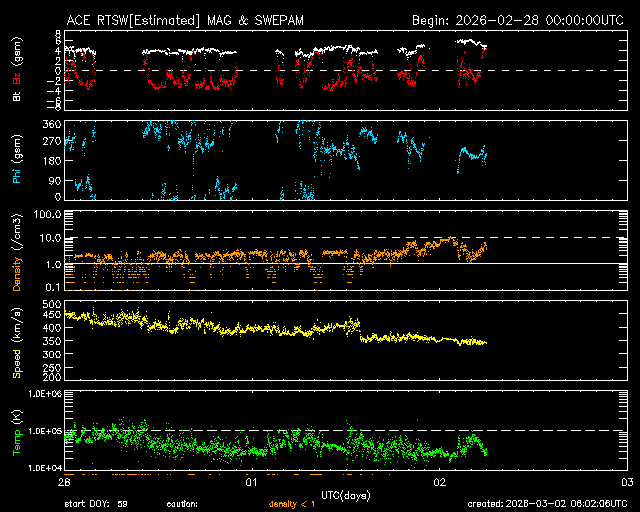Click the 03 day marker on time axis
Viewport: 640px width, 512px height.
pyautogui.click(x=626, y=482)
